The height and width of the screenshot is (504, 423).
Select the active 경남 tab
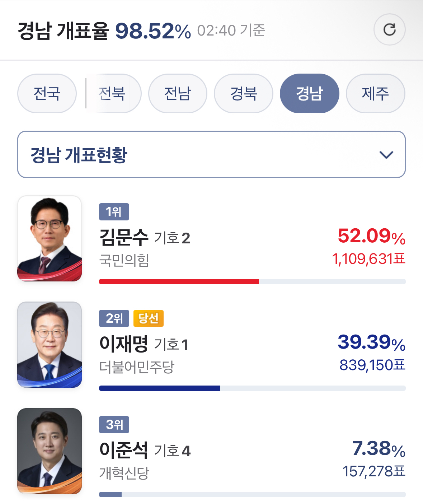coord(310,93)
